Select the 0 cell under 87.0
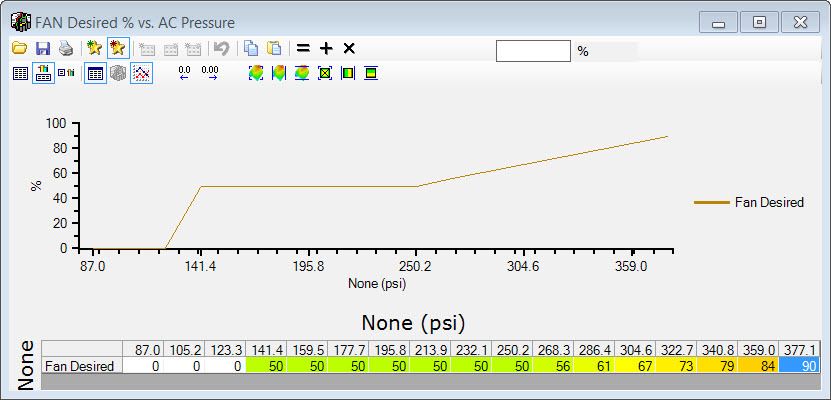831x400 pixels. coord(143,366)
